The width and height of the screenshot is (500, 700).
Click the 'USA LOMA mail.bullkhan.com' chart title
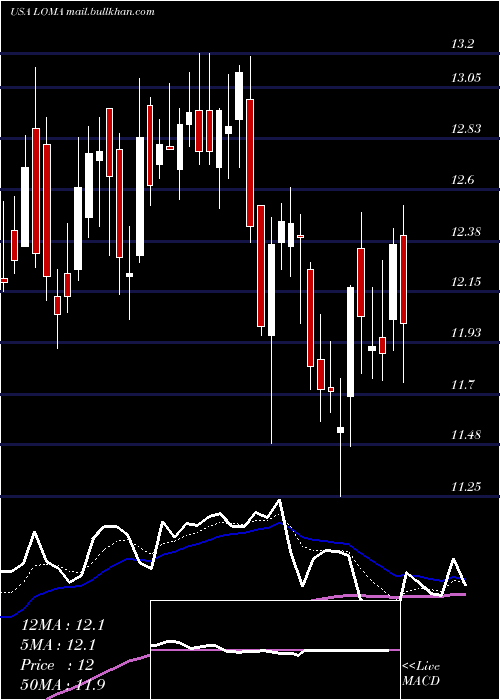[x=83, y=12]
